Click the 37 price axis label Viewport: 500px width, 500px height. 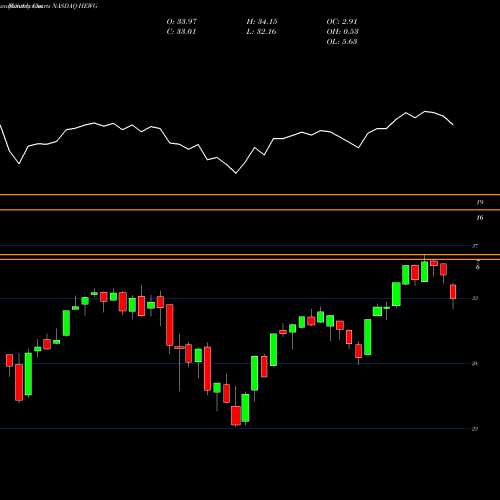(475, 246)
